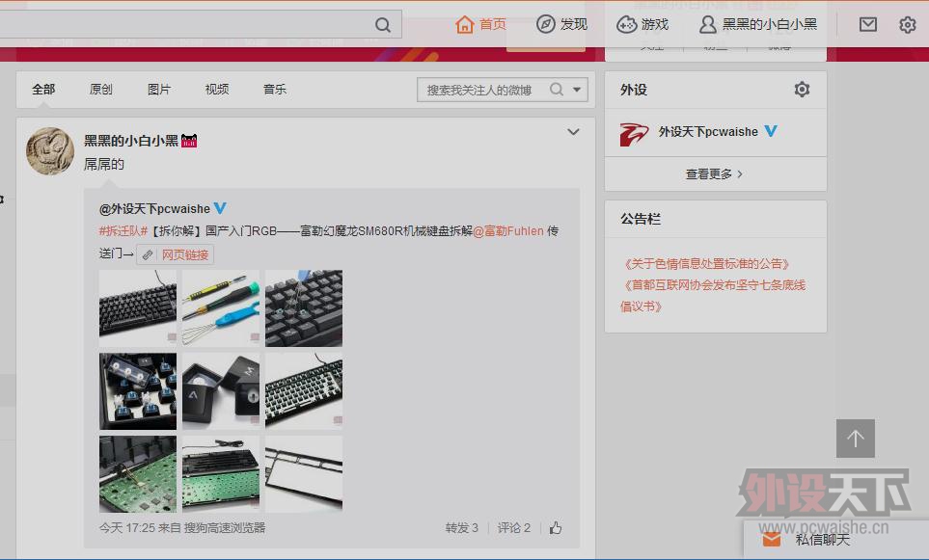Select the 图片 tab

[159, 90]
